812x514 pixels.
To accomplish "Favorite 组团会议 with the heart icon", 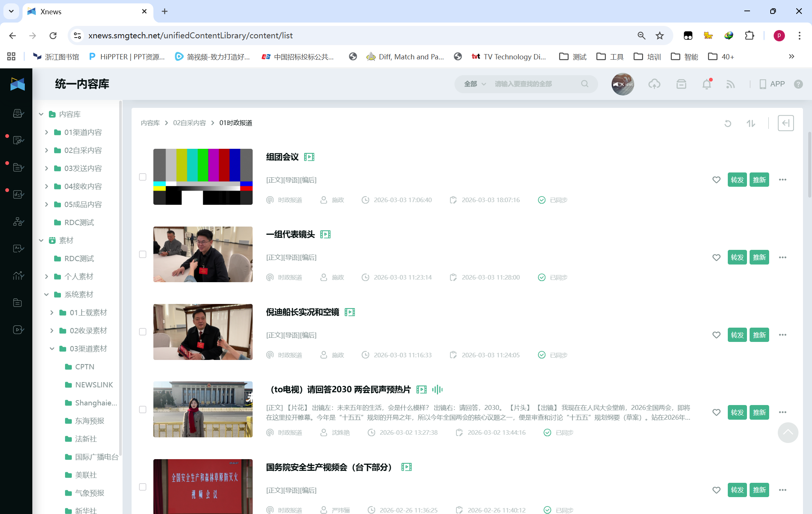I will [717, 180].
